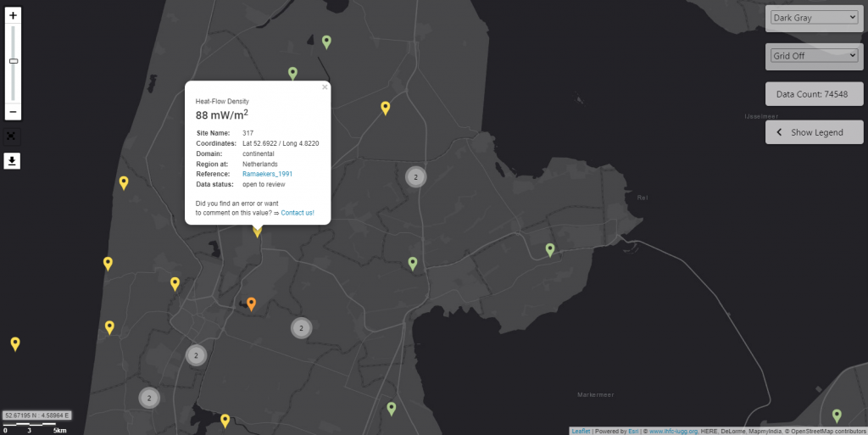Expand the Show Legend panel

click(x=815, y=132)
